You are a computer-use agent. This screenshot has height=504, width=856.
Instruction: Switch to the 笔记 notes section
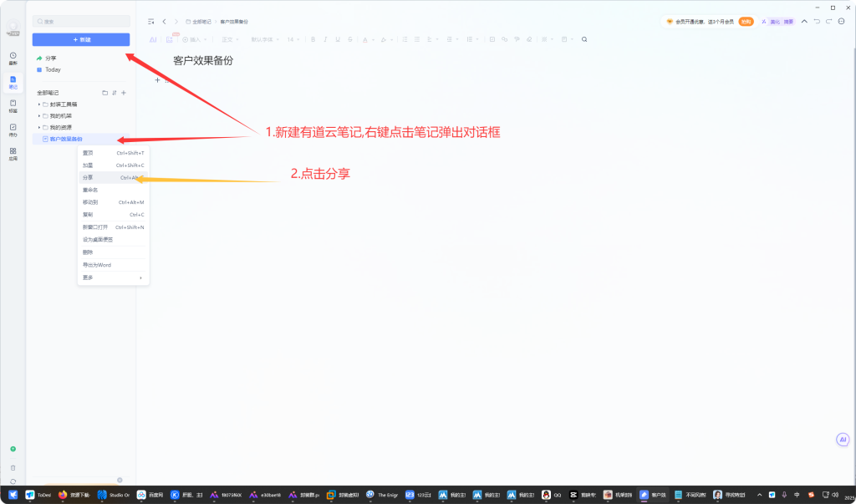pyautogui.click(x=13, y=83)
